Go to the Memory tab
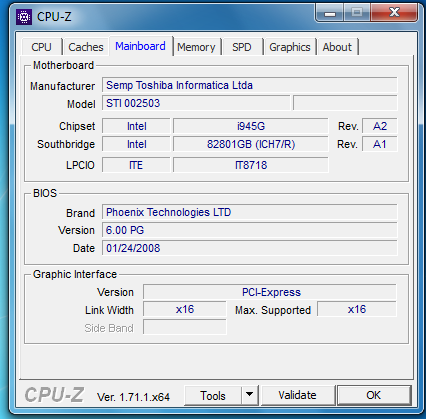 [196, 47]
